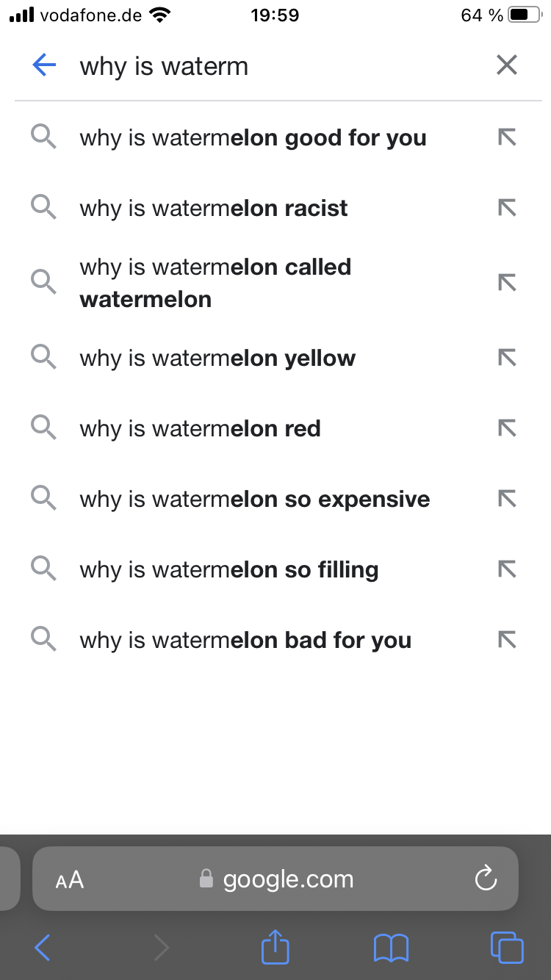Open the AA reader and text size menu
The image size is (551, 980).
point(70,879)
